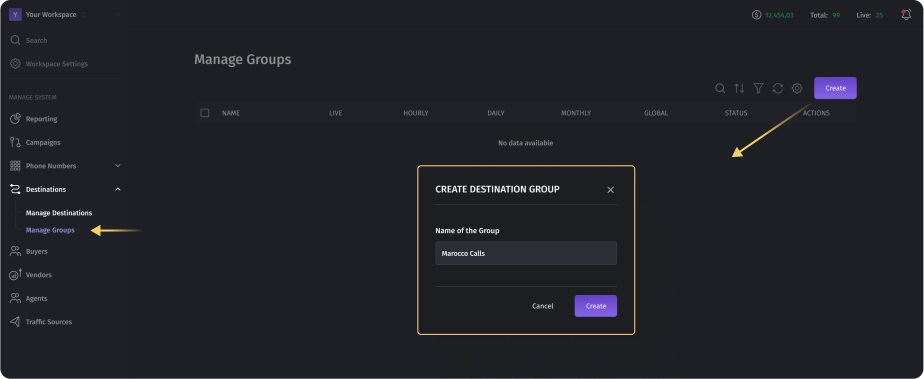Viewport: 924px width, 379px height.
Task: Open Workspace Settings
Action: coord(57,64)
